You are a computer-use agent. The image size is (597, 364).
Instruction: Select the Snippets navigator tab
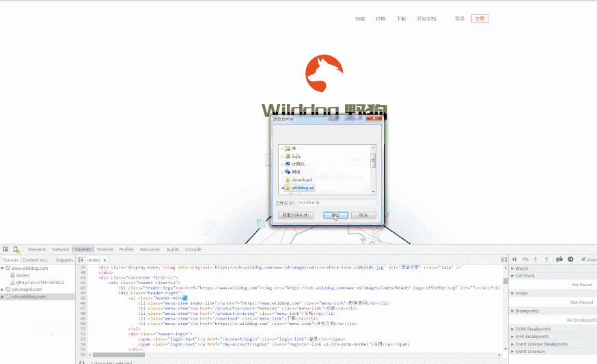[x=64, y=260]
